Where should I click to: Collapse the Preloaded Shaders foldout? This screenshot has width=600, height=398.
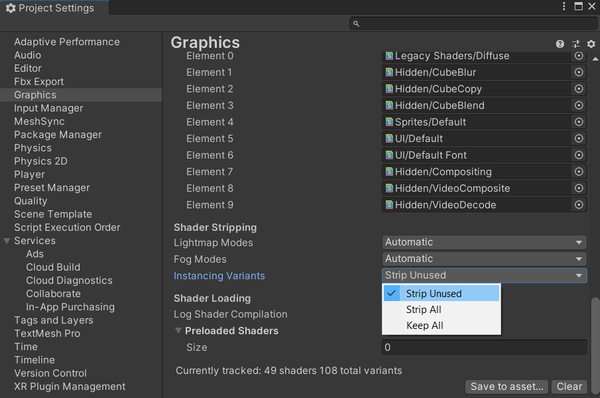pos(178,330)
